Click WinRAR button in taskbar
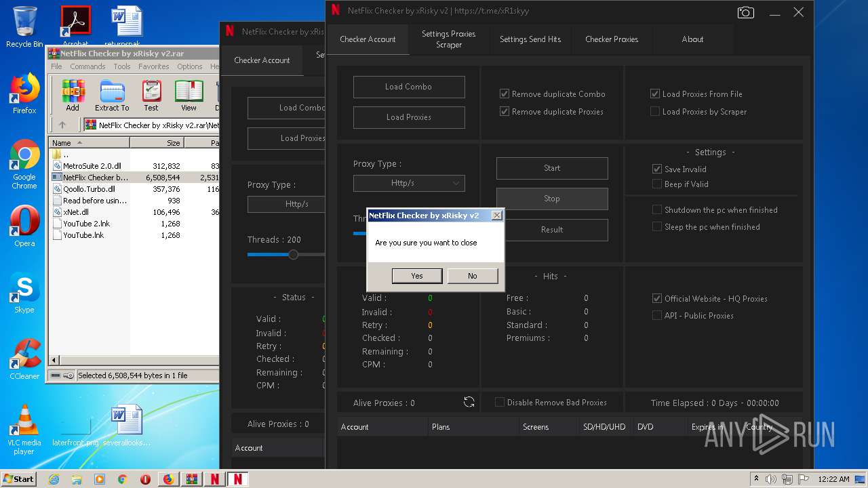 coord(191,479)
